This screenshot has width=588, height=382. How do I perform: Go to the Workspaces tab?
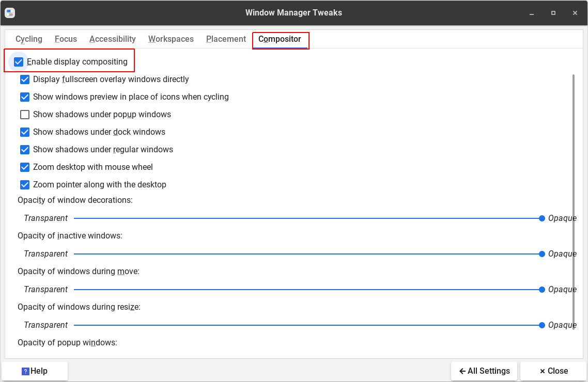pos(171,39)
